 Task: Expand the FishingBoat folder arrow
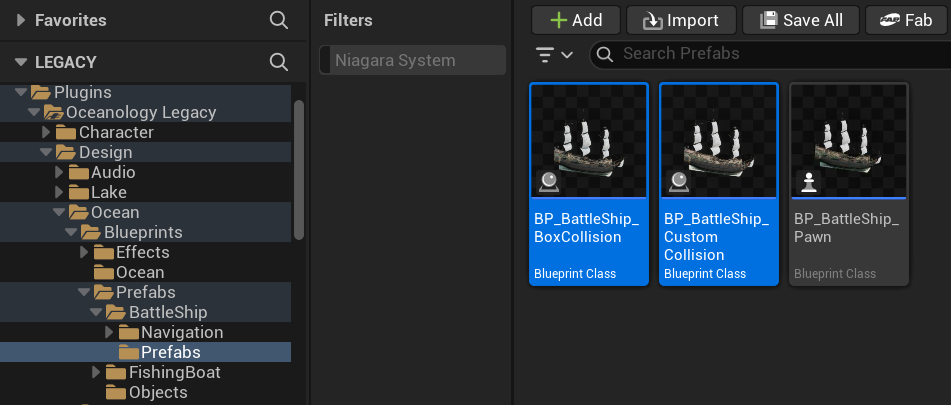click(96, 372)
